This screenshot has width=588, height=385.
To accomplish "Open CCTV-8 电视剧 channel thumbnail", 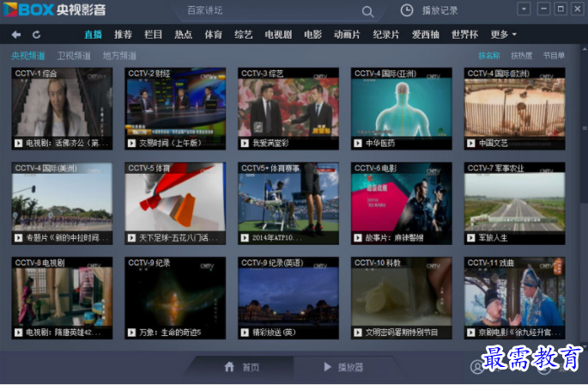I will pos(62,298).
